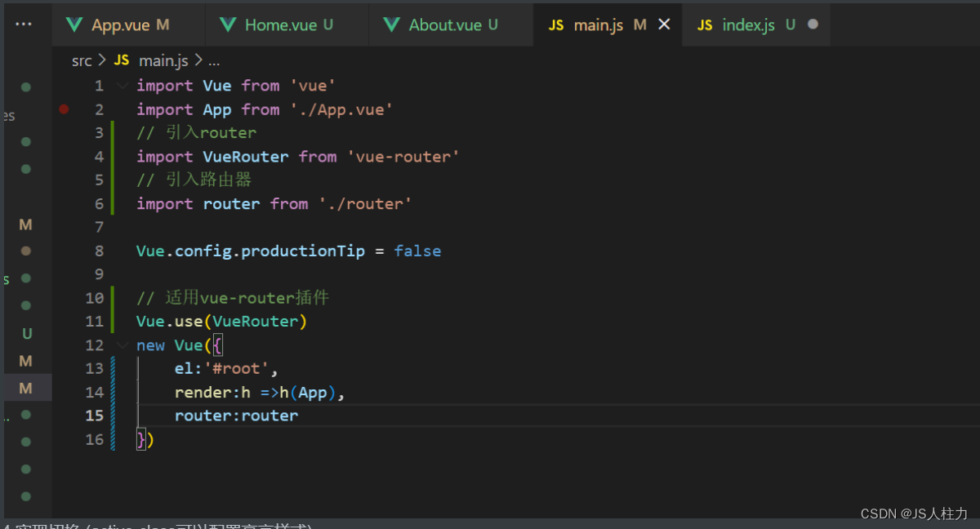Click the closing bracket on line 16
This screenshot has width=980, height=529.
[x=145, y=439]
